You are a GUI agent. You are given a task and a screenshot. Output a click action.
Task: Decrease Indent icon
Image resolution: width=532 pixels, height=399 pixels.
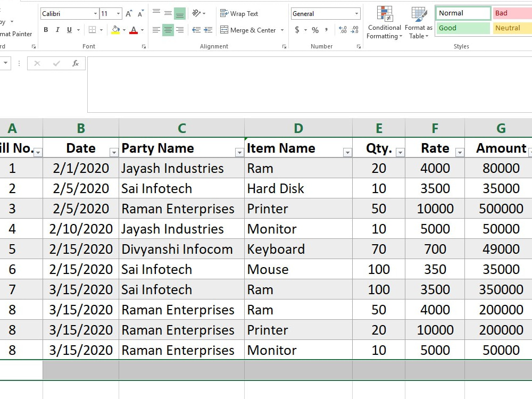196,30
